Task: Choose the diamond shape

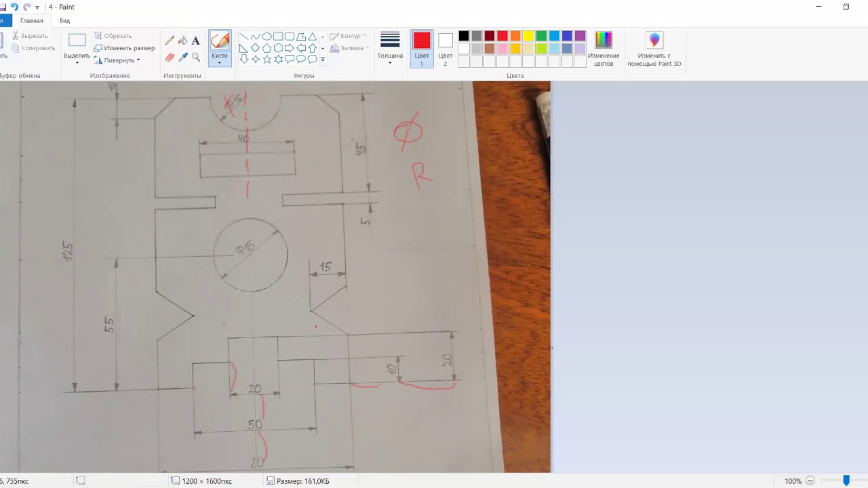Action: 255,48
